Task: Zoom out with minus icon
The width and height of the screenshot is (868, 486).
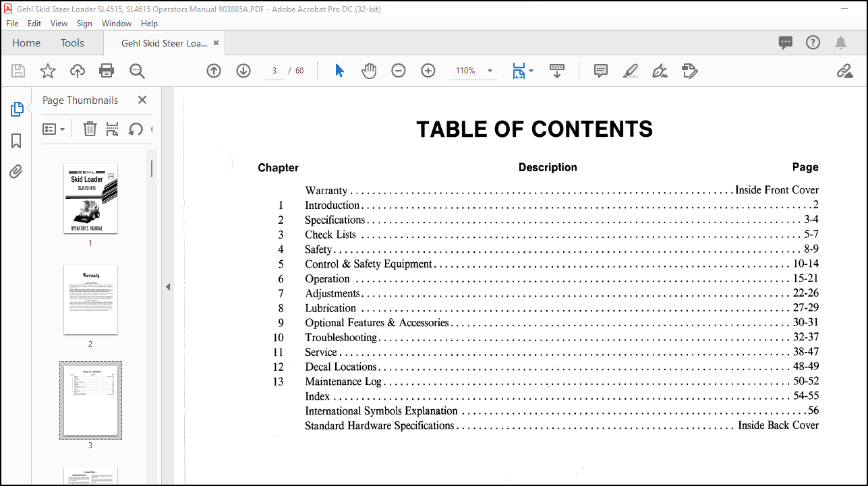Action: tap(399, 71)
